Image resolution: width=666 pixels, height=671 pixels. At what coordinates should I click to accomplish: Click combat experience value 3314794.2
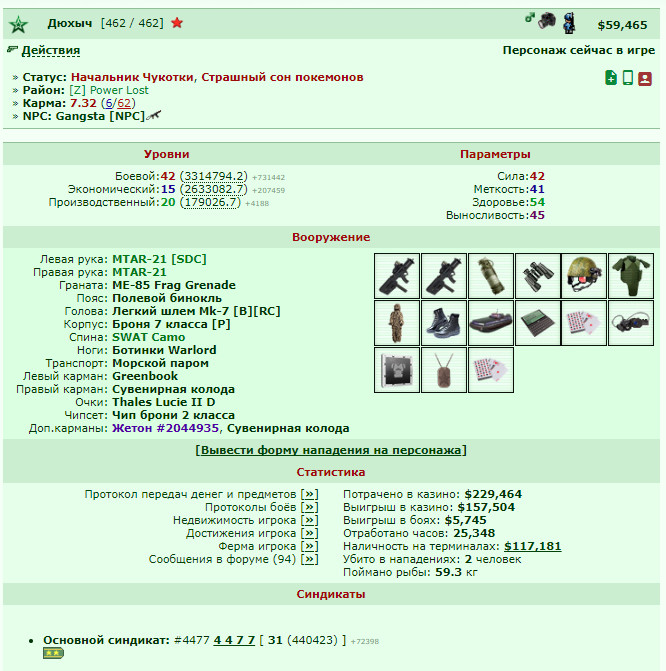click(x=214, y=176)
